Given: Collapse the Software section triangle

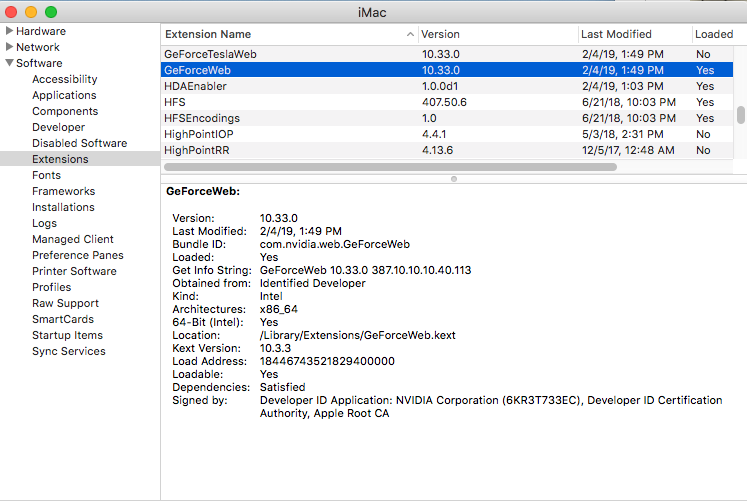Looking at the screenshot, I should [9, 63].
